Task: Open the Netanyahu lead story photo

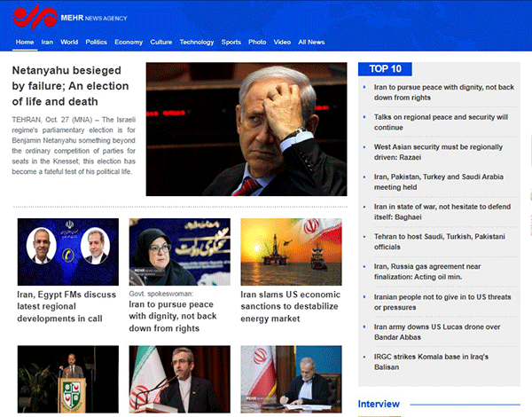Action: (x=246, y=129)
